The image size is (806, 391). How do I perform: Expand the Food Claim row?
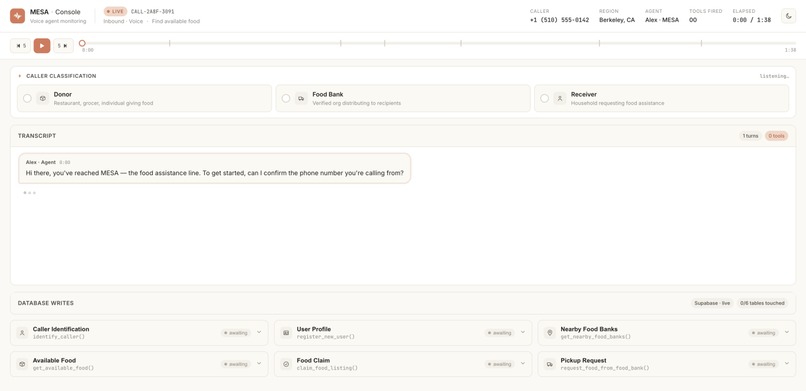coord(523,364)
